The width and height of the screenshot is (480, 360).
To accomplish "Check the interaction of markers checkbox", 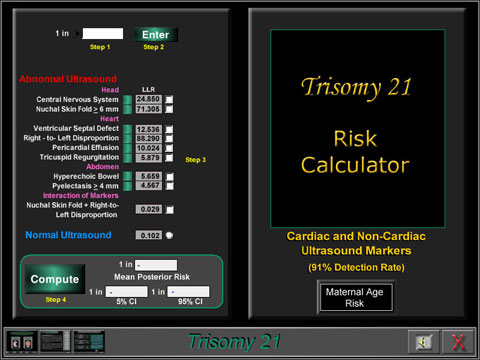I will tap(169, 210).
